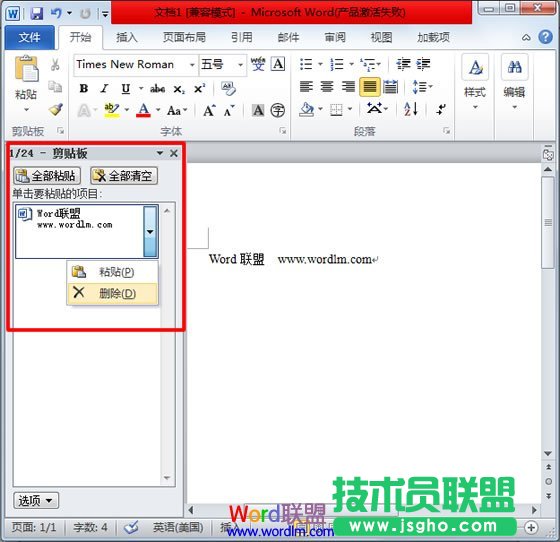Toggle Italic formatting
Screen dimensions: 560x542
[x=105, y=88]
